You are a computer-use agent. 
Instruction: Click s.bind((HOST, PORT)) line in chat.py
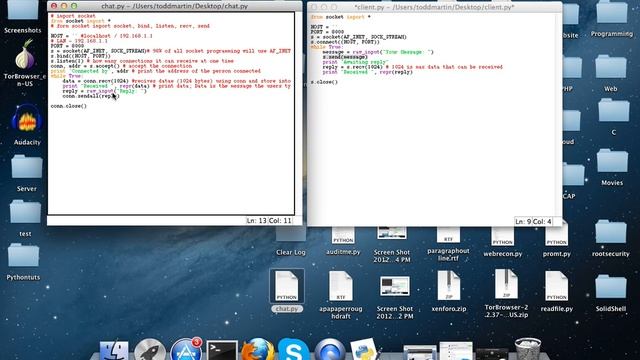(x=80, y=56)
